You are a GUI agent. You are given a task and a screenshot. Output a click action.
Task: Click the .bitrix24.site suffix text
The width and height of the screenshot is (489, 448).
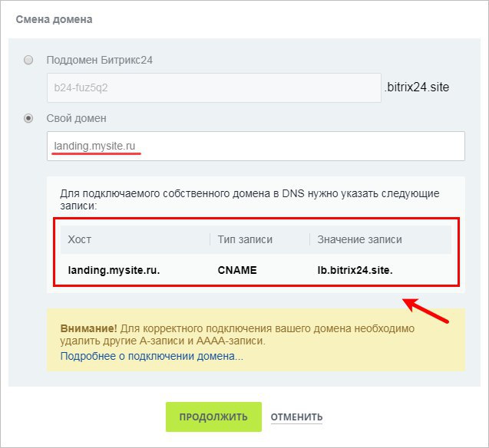(x=417, y=87)
